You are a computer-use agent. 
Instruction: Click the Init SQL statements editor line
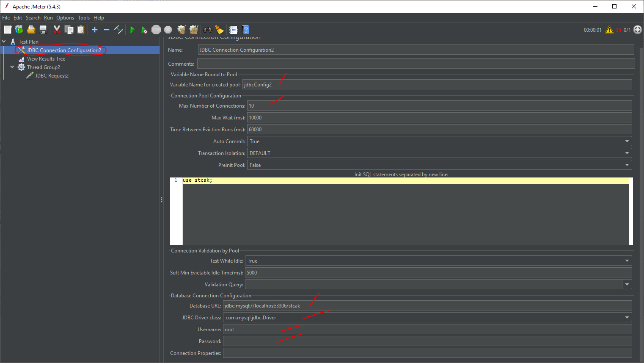coord(405,180)
